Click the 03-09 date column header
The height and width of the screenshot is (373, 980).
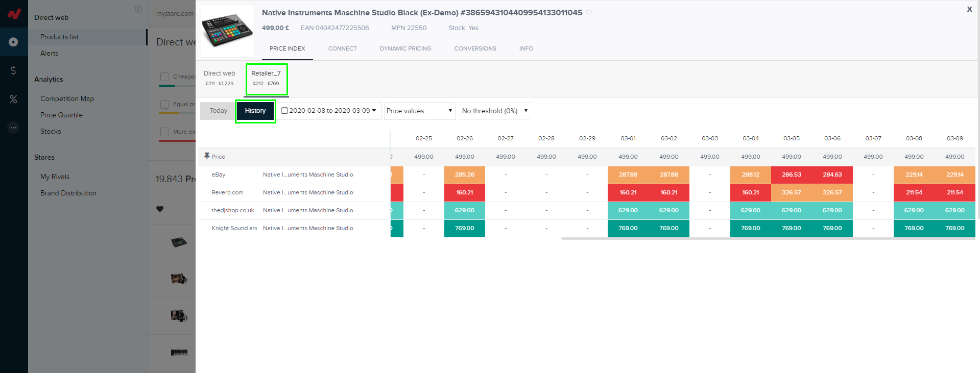955,138
